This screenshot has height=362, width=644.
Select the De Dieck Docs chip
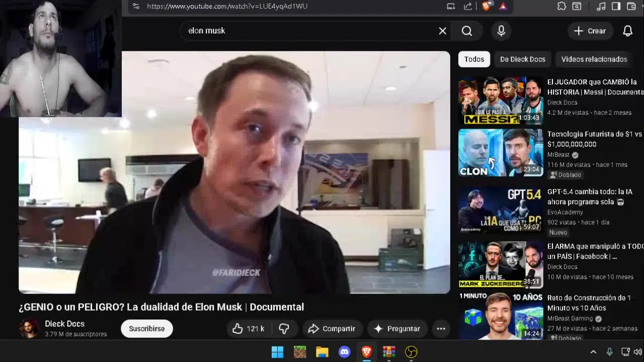(523, 59)
